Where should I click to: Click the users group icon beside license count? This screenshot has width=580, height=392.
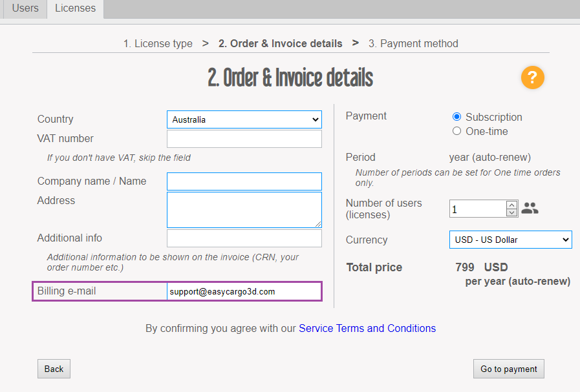(x=530, y=208)
